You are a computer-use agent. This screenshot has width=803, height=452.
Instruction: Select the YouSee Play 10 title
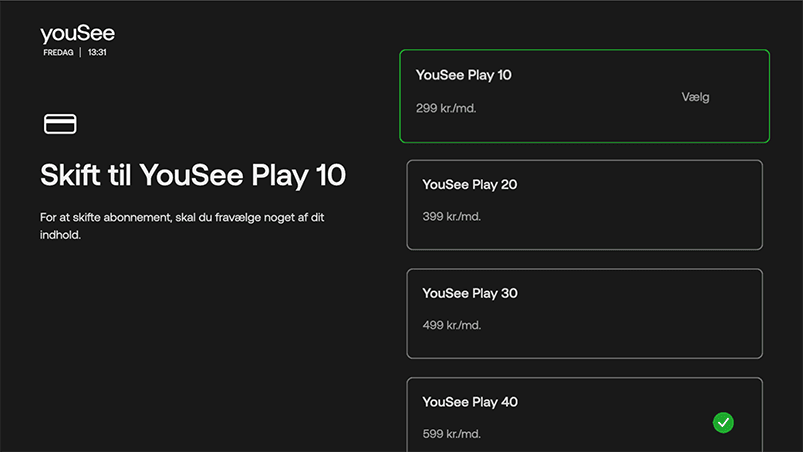[x=463, y=75]
